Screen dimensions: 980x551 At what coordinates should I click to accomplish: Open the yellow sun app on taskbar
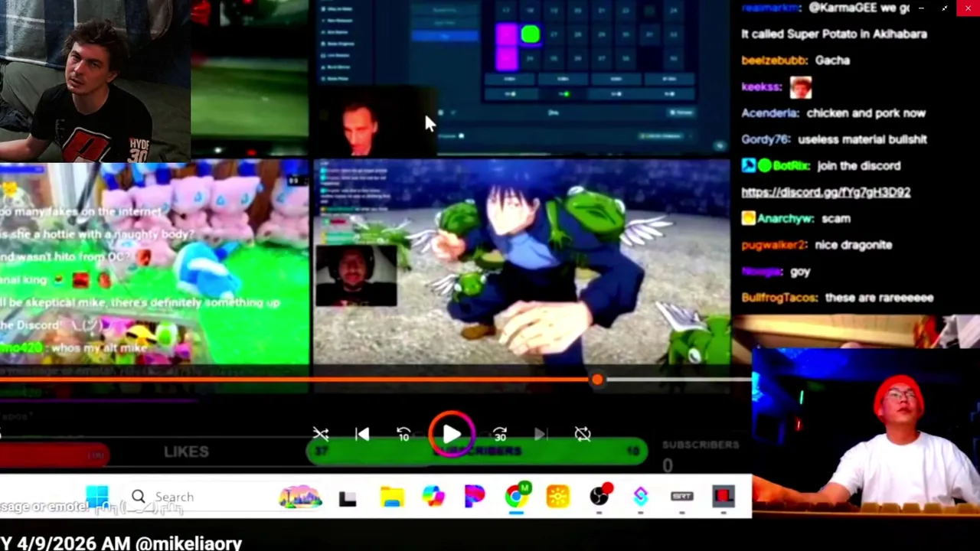[x=558, y=497]
